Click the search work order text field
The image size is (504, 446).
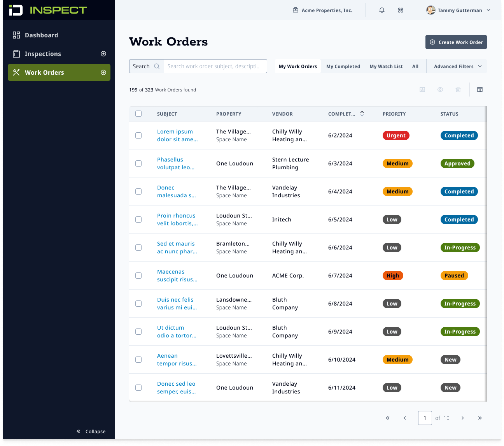click(215, 66)
